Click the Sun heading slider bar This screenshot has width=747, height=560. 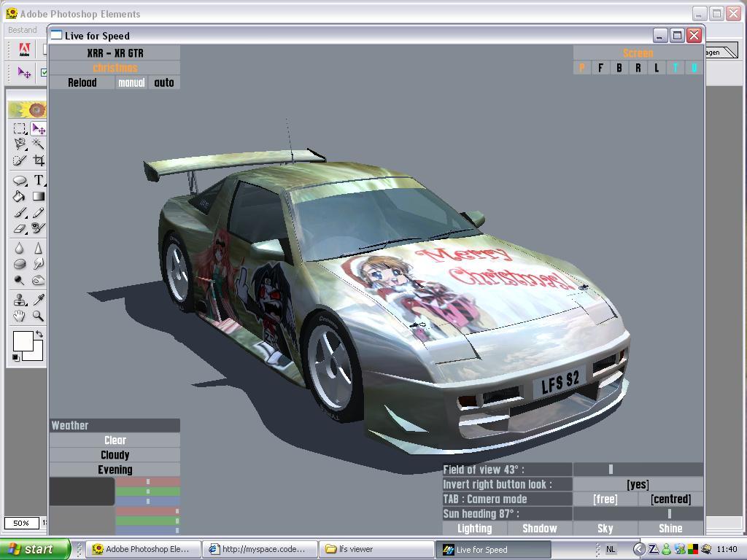point(638,513)
